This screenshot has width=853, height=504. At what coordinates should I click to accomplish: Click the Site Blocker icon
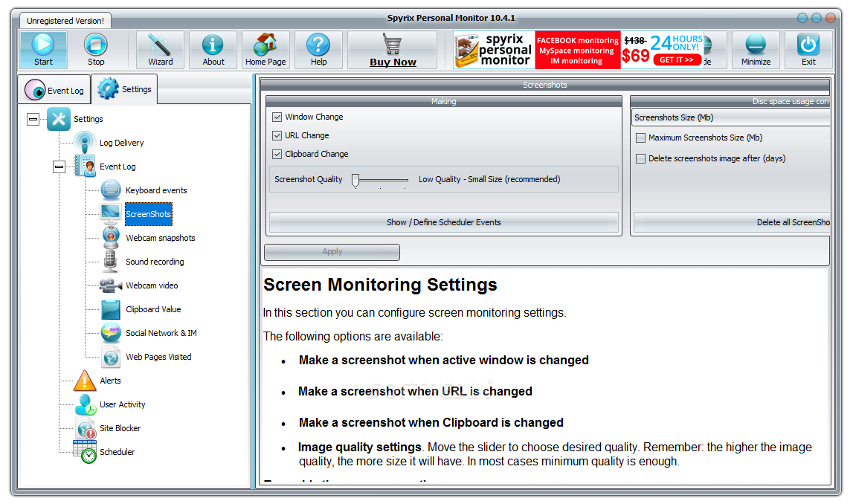[86, 428]
